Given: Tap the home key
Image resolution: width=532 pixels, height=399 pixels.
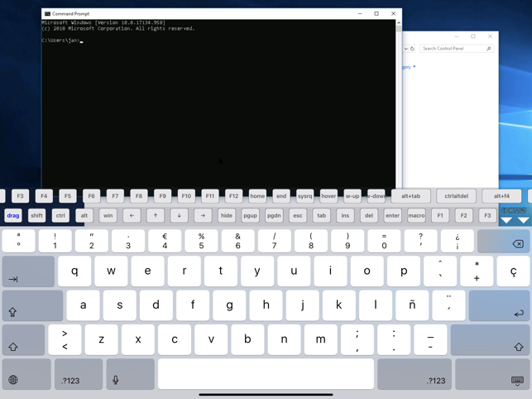Looking at the screenshot, I should 257,196.
